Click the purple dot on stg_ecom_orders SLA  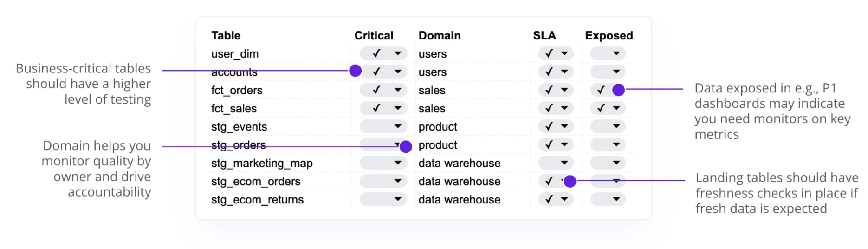[570, 182]
